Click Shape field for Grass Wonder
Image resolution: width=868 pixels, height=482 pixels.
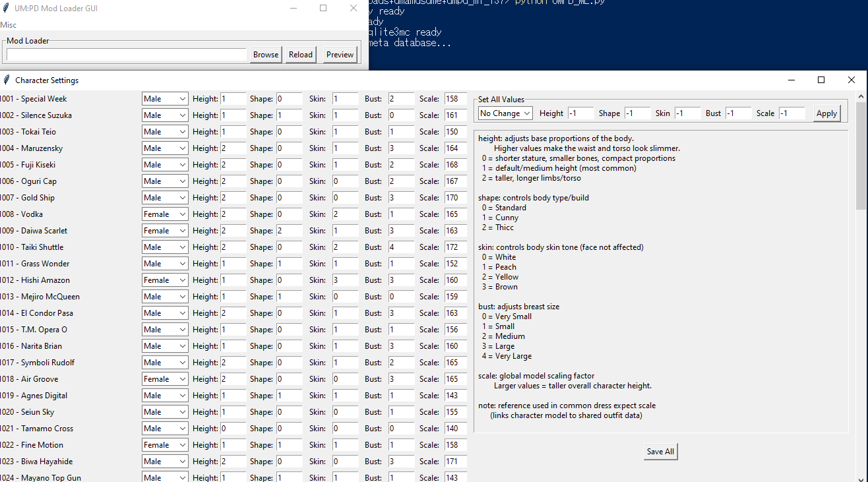289,264
